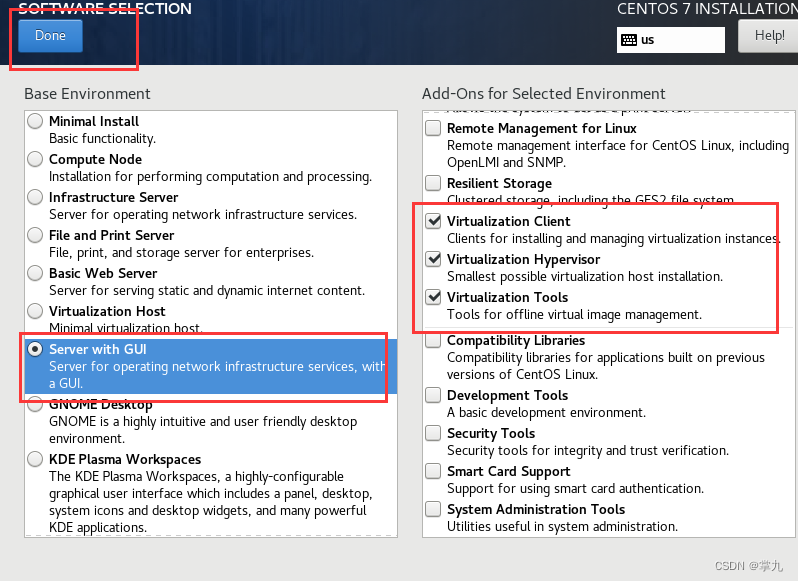
Task: Click the KDE Plasma Workspaces description paragraph
Action: point(211,502)
